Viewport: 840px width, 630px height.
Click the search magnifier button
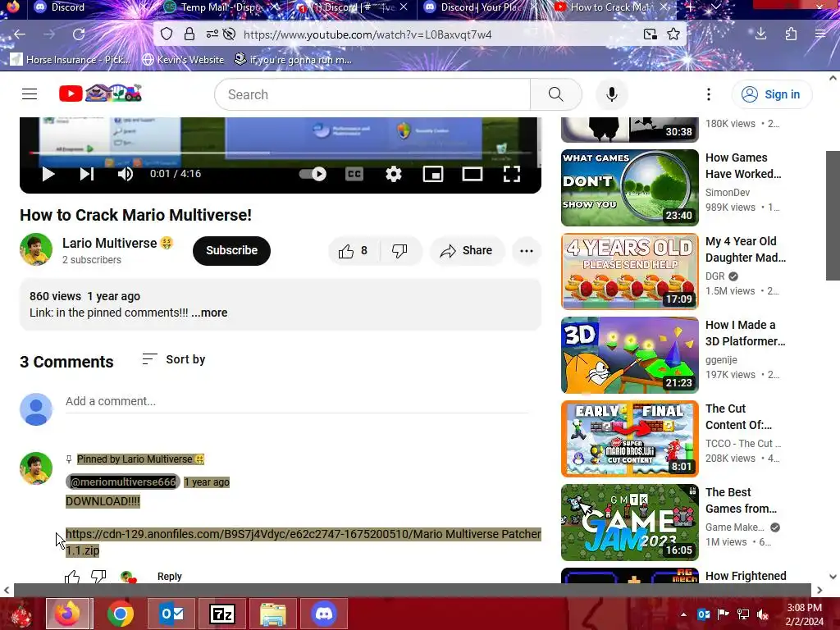click(x=556, y=94)
